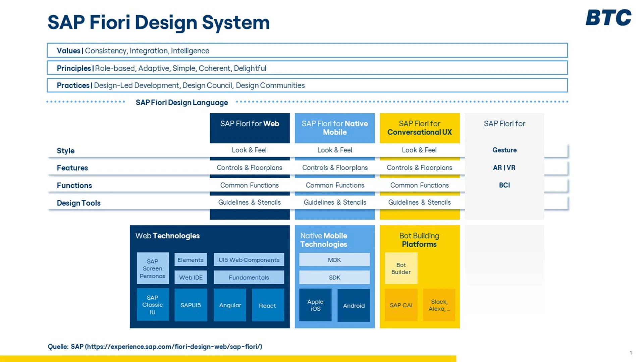
Task: Click the Web Technologies heading
Action: [x=167, y=236]
